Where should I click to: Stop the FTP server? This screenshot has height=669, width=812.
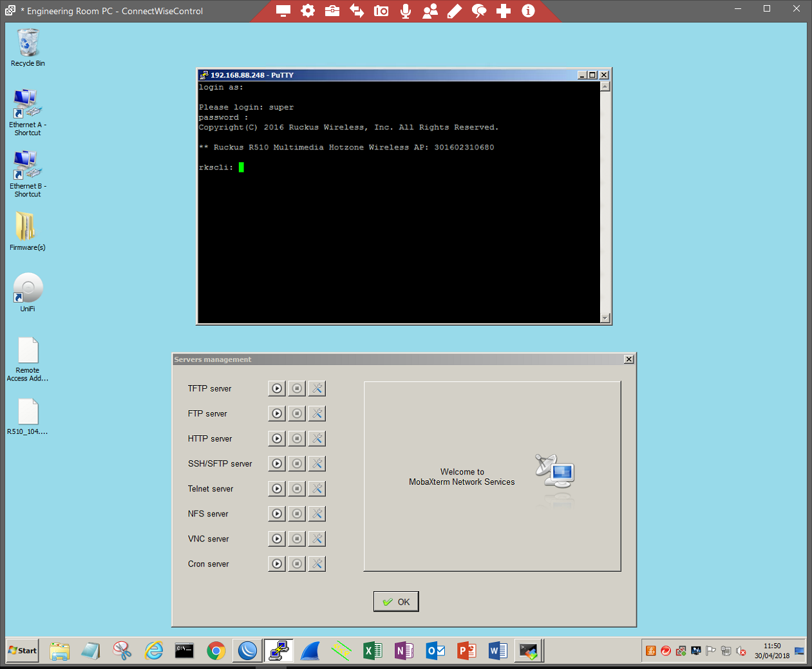coord(297,413)
